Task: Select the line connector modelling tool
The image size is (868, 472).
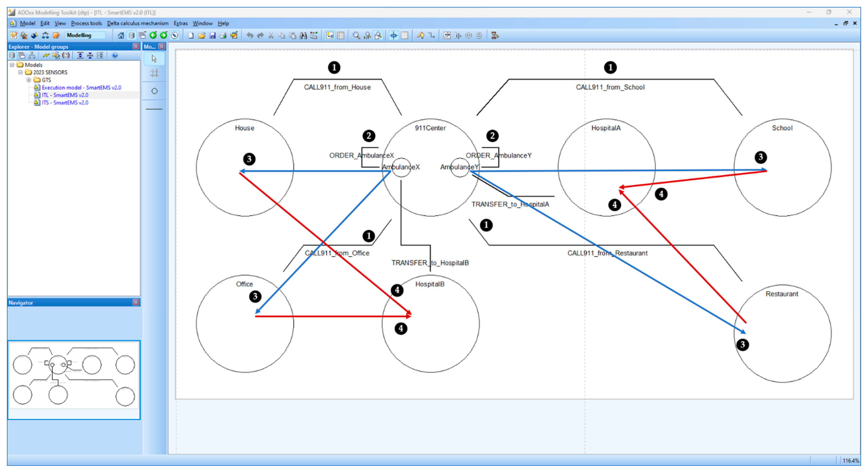Action: click(x=154, y=109)
